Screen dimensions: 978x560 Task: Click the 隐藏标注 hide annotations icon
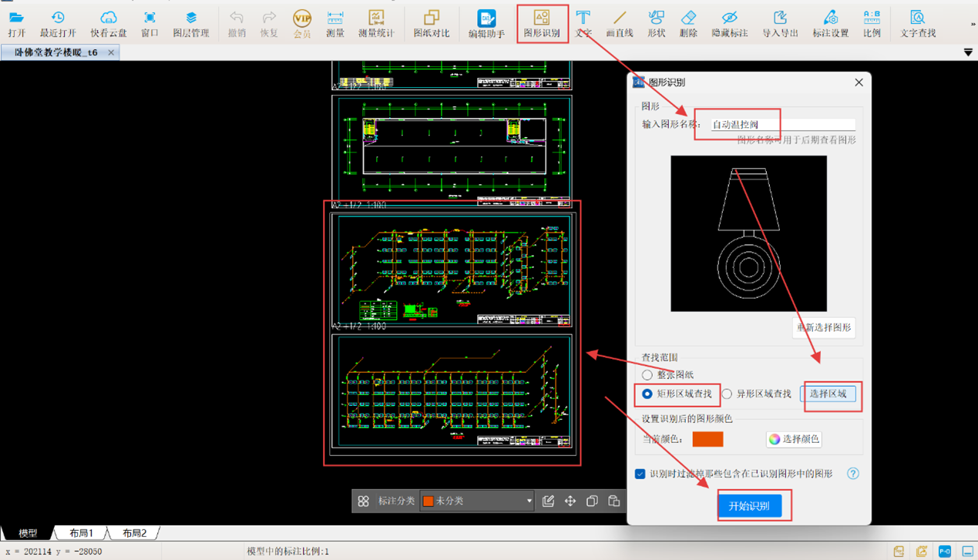click(x=729, y=23)
